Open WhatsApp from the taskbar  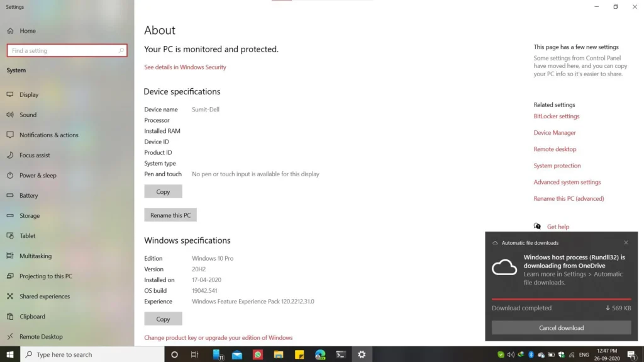pos(257,354)
